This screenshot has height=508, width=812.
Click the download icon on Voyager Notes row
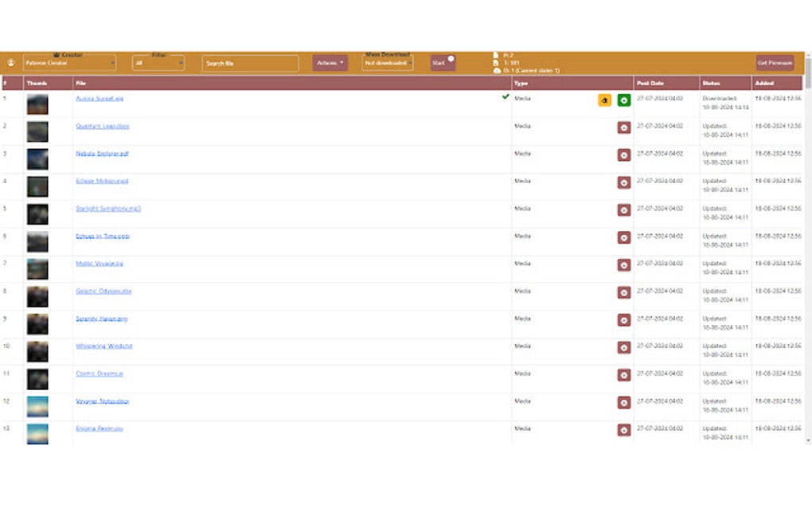coord(624,402)
